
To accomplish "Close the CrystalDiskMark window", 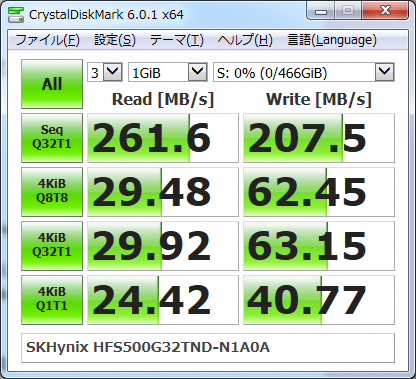I will point(385,11).
